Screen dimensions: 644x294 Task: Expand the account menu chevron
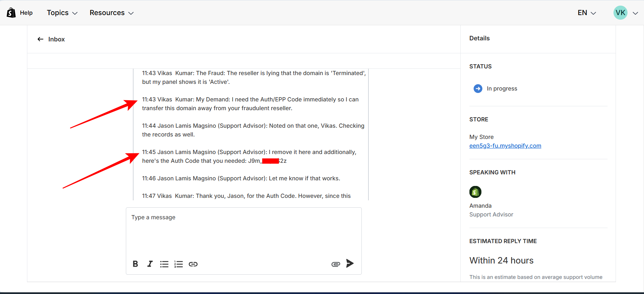pos(635,13)
